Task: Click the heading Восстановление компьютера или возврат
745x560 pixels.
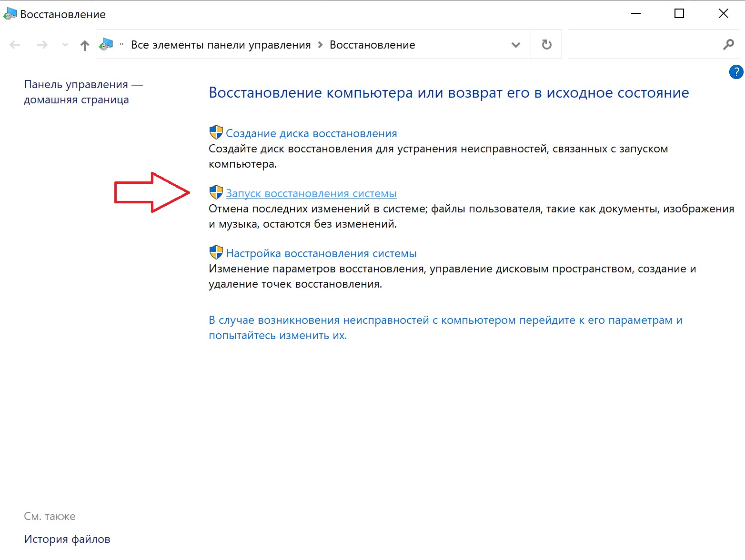Action: tap(449, 93)
